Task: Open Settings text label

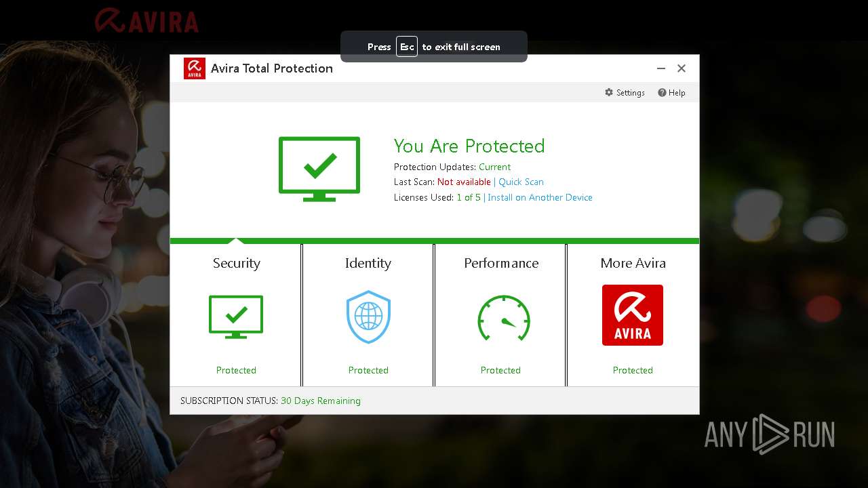Action: (x=631, y=93)
